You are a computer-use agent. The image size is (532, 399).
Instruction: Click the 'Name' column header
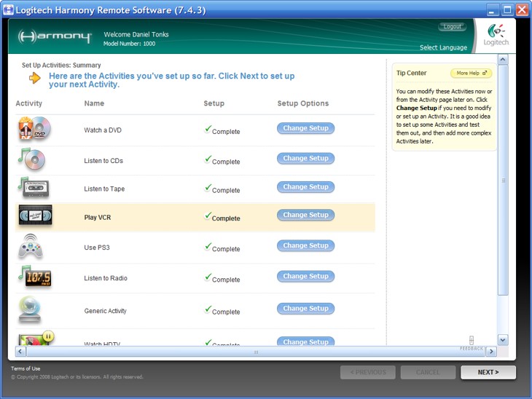pyautogui.click(x=94, y=103)
